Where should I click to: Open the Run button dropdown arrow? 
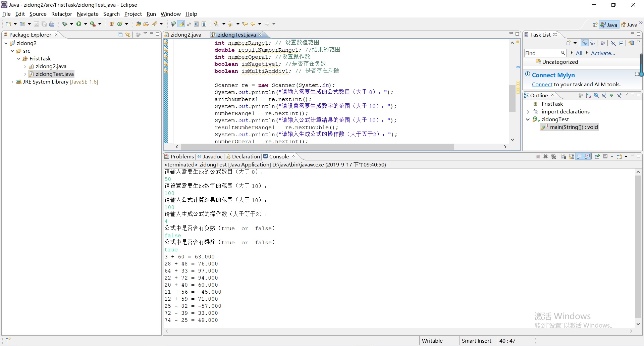[86, 24]
